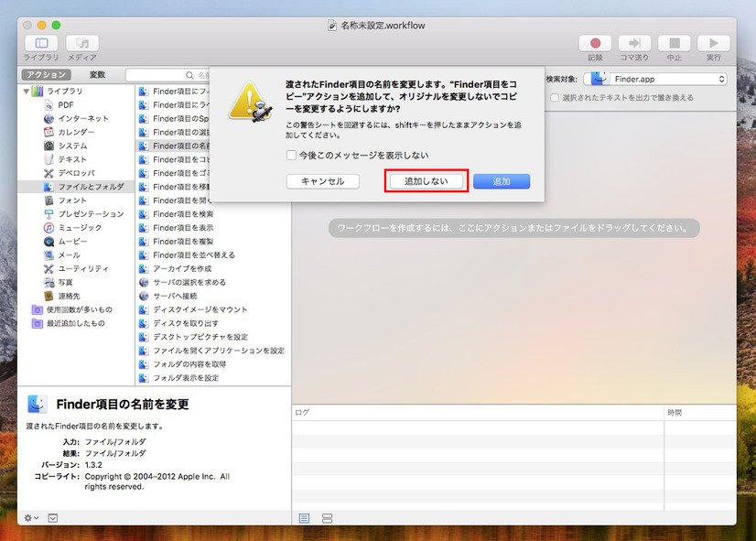Select the サーバへ接続 action
This screenshot has width=756, height=541.
tap(175, 296)
